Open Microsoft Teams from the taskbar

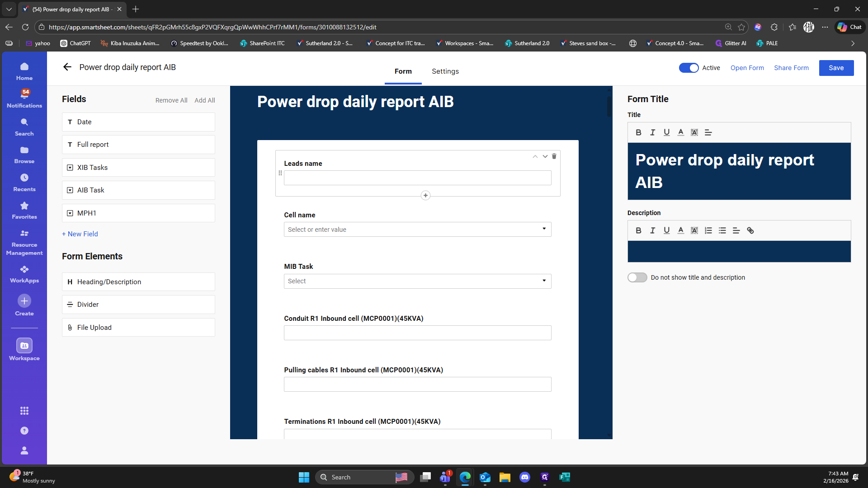point(445,477)
